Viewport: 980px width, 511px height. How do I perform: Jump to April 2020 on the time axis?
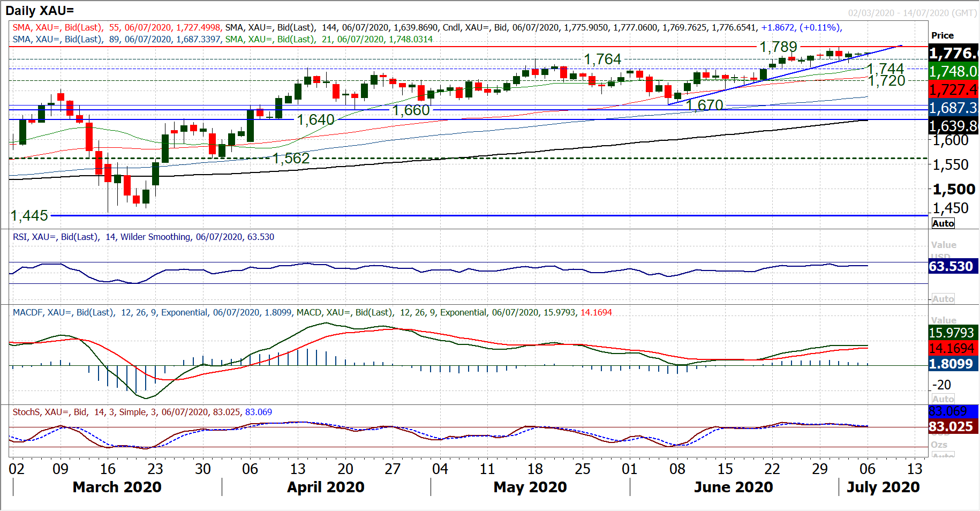[x=326, y=487]
